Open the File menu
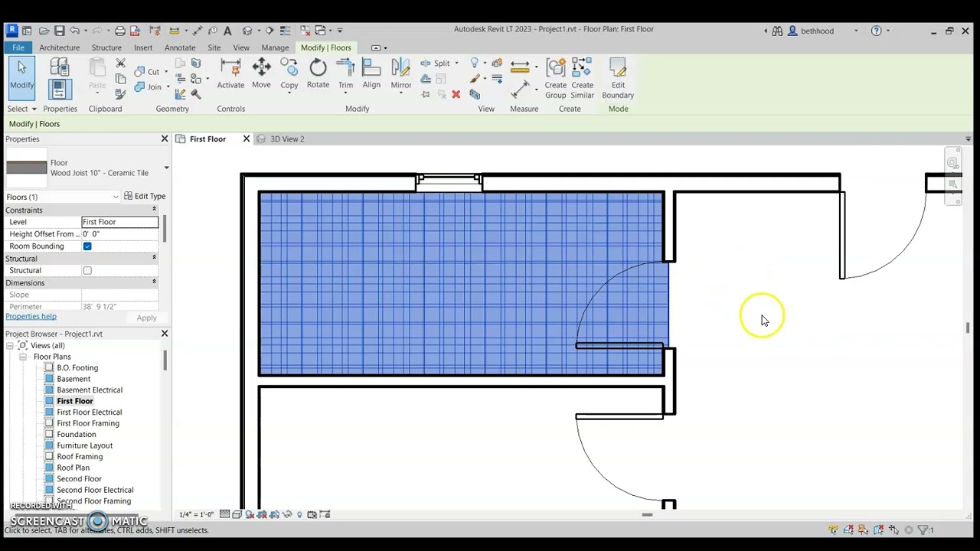The width and height of the screenshot is (980, 551). [x=18, y=47]
